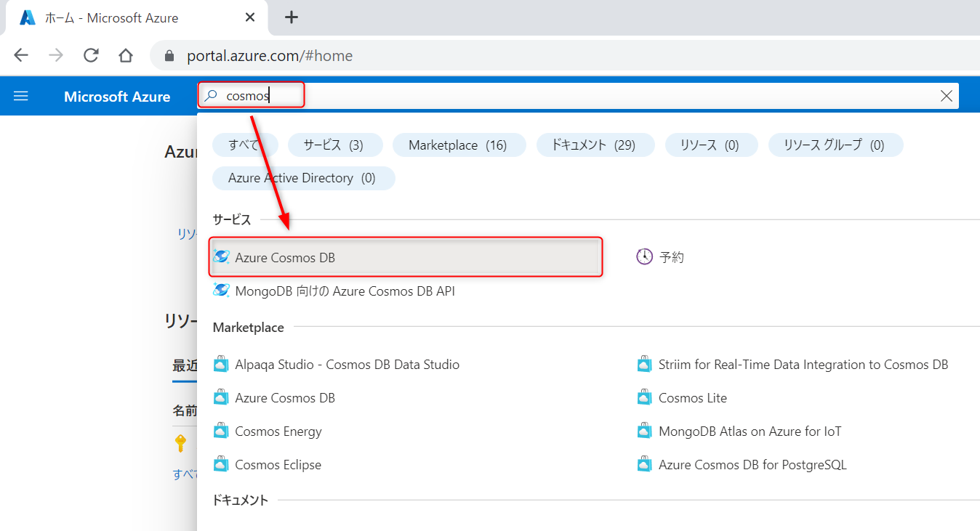Viewport: 980px width, 531px height.
Task: Open the Azure portal hamburger menu
Action: pyautogui.click(x=20, y=95)
